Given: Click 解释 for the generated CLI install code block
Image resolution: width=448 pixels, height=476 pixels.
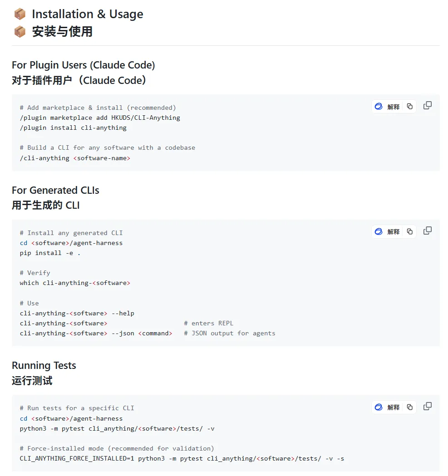Looking at the screenshot, I should (393, 232).
